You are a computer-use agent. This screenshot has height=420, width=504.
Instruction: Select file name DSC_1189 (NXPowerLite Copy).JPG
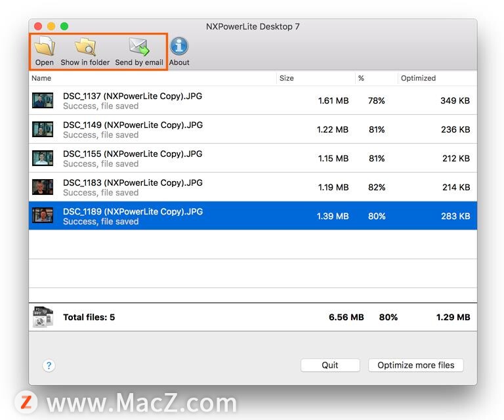(x=133, y=212)
